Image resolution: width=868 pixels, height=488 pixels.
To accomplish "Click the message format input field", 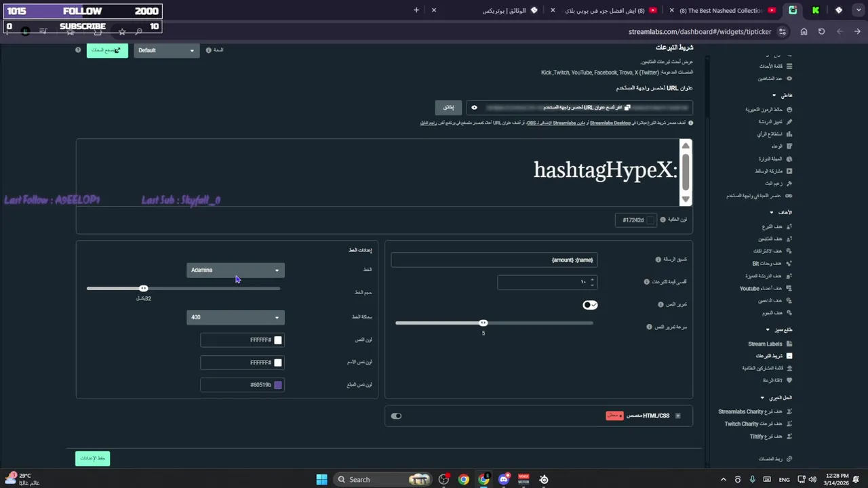I will click(494, 260).
